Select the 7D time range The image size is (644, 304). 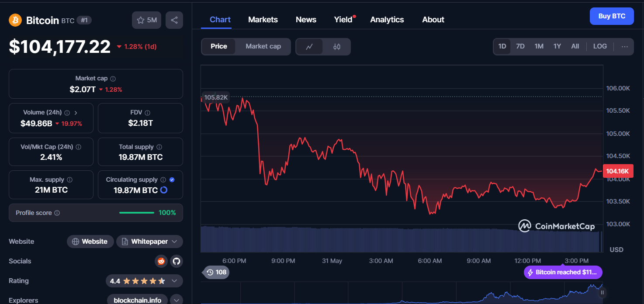520,46
